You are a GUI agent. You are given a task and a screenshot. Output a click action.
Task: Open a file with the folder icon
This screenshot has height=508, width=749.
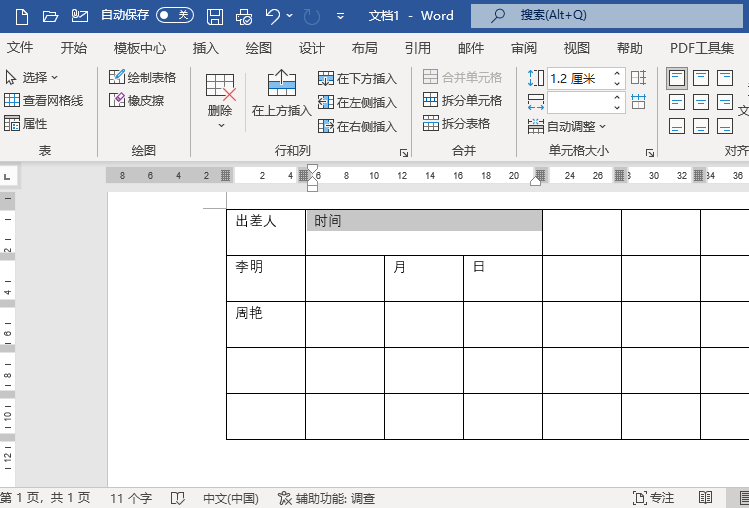click(x=50, y=16)
